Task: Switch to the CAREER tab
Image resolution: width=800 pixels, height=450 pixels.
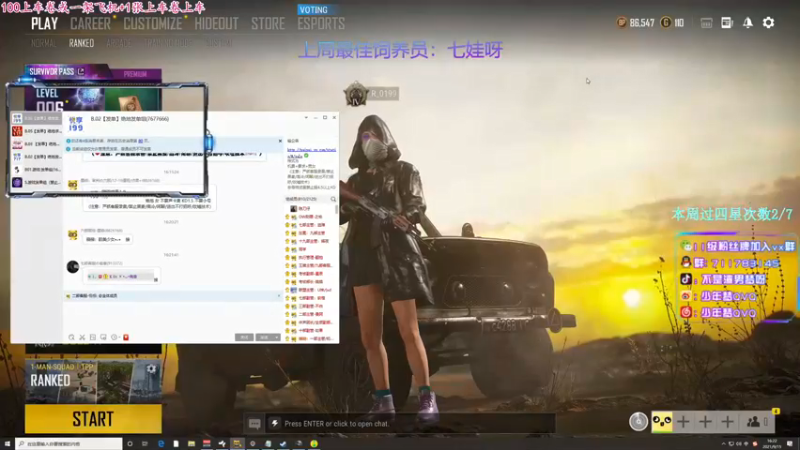Action: pyautogui.click(x=90, y=24)
